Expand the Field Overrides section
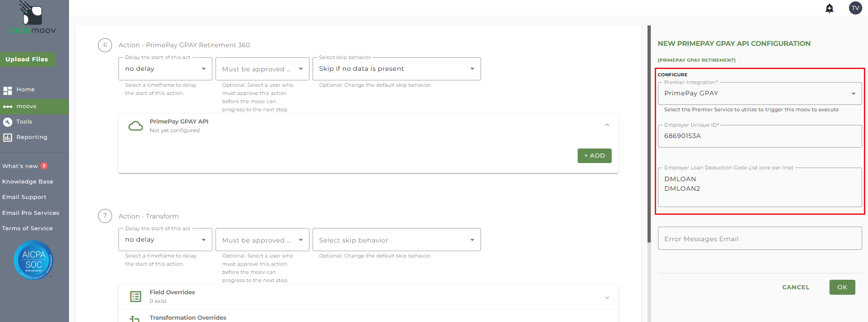Viewport: 868px width, 322px height. point(607,297)
